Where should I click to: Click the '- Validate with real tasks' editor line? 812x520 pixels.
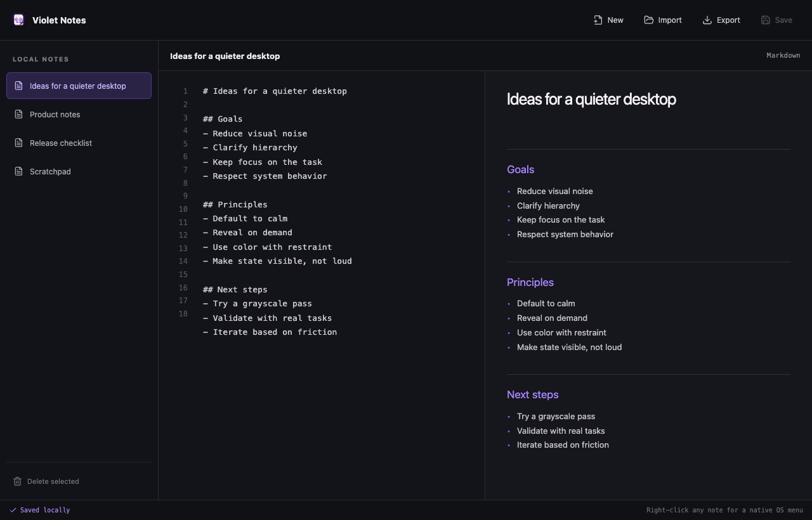tap(267, 318)
